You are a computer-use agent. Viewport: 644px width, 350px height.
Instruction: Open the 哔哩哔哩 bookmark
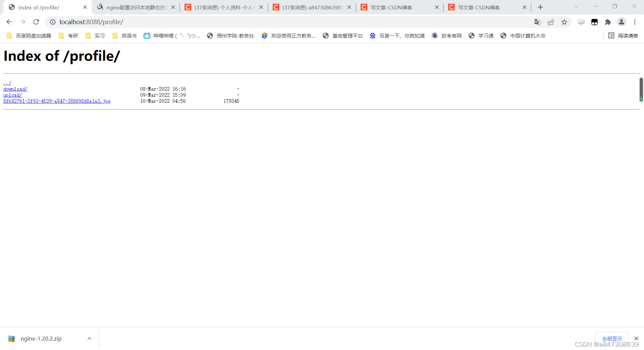point(172,36)
